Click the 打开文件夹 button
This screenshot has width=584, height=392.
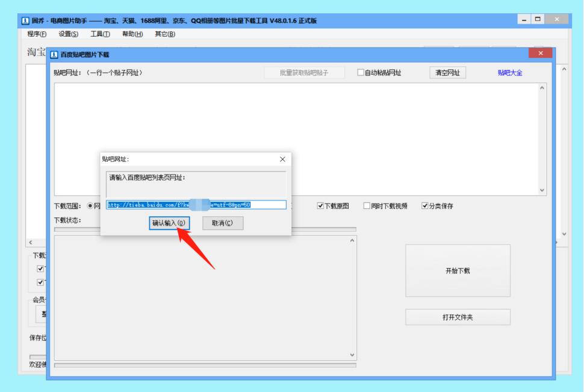coord(458,317)
